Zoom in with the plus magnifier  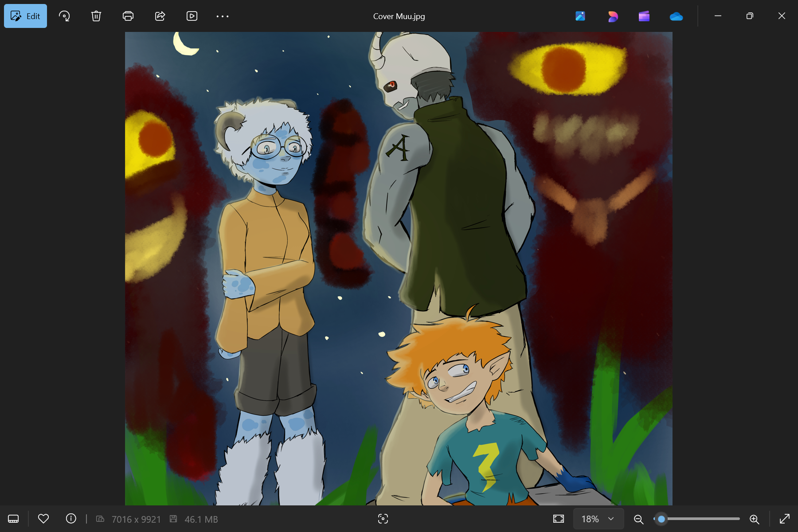754,519
